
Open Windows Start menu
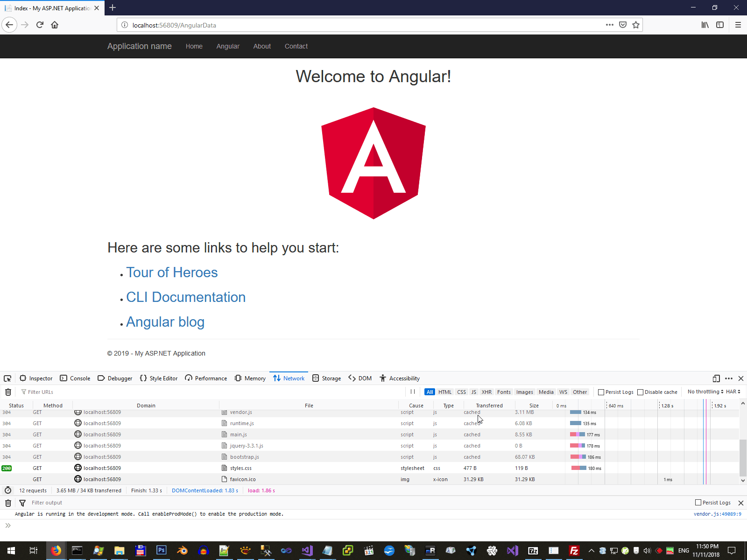[11, 551]
